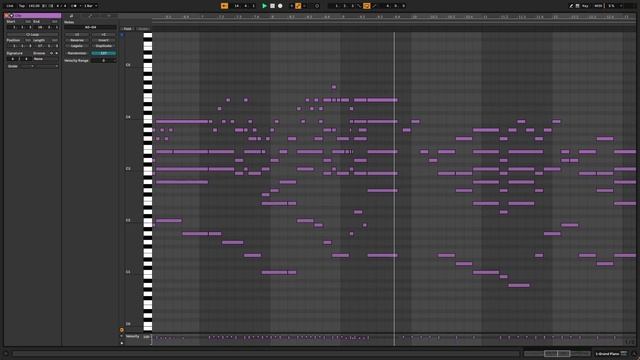Click the Invert notes button
The height and width of the screenshot is (360, 640).
[104, 40]
